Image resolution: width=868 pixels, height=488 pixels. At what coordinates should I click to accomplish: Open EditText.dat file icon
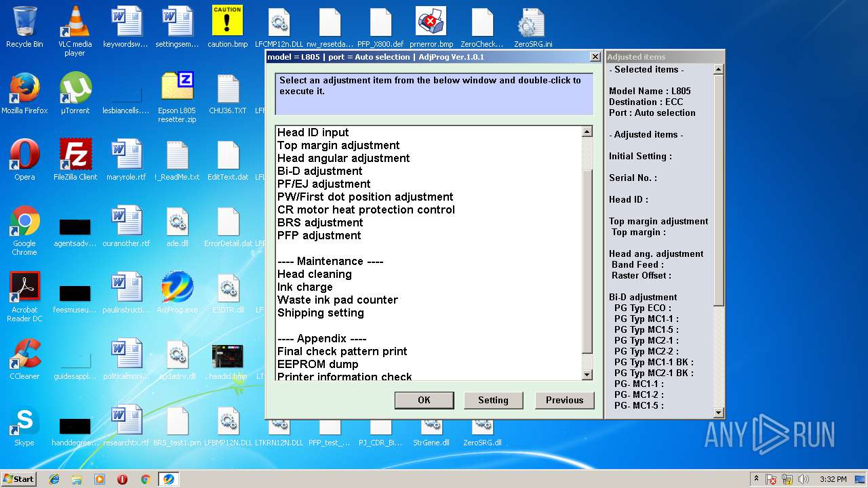click(228, 160)
